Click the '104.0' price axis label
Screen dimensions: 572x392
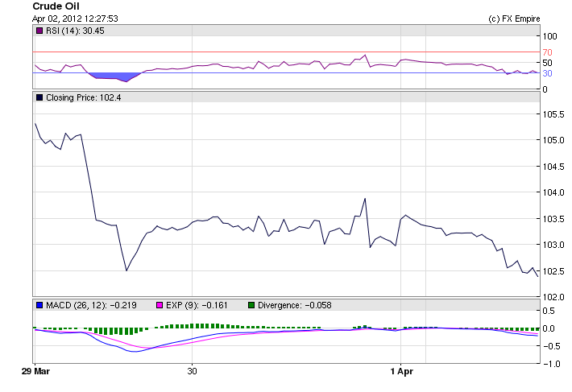[x=553, y=192]
